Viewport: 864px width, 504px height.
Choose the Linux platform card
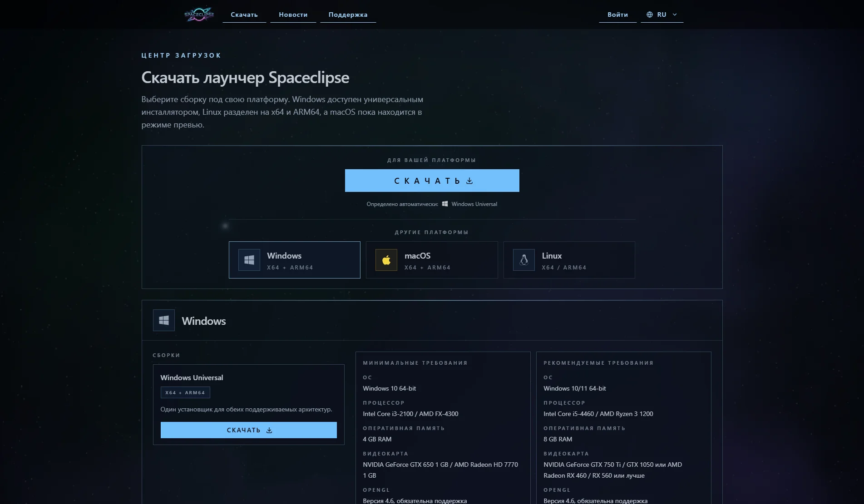click(569, 260)
